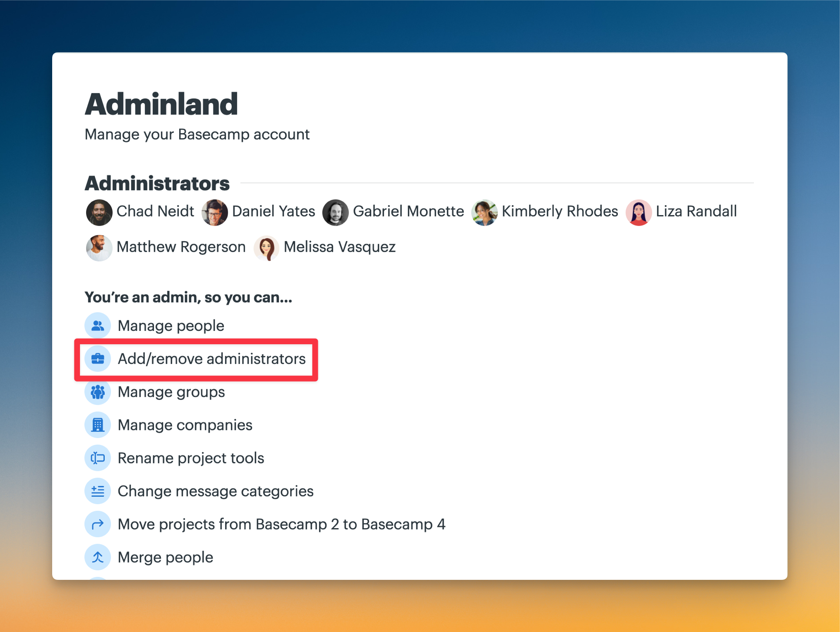This screenshot has width=840, height=632.
Task: Select the name Gabriel Monette
Action: tap(408, 211)
